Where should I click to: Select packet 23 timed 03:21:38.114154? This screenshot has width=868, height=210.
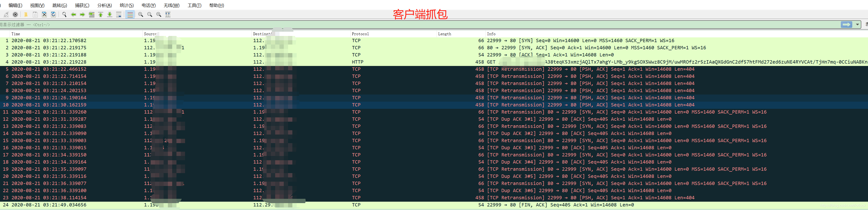click(434, 198)
